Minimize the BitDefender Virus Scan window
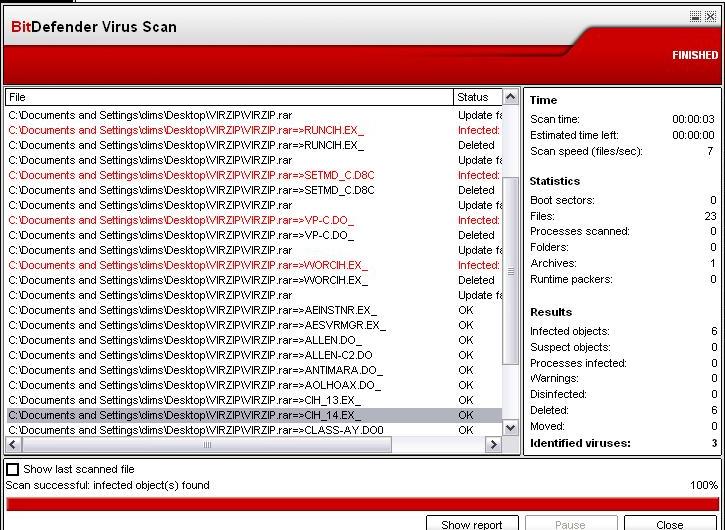Screen dimensions: 725x530 [695, 17]
